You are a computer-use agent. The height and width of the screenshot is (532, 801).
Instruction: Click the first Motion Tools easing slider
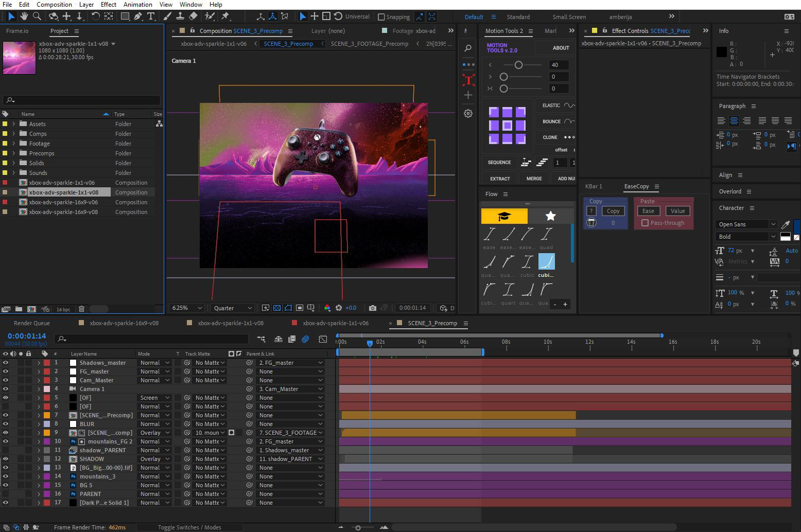[518, 65]
